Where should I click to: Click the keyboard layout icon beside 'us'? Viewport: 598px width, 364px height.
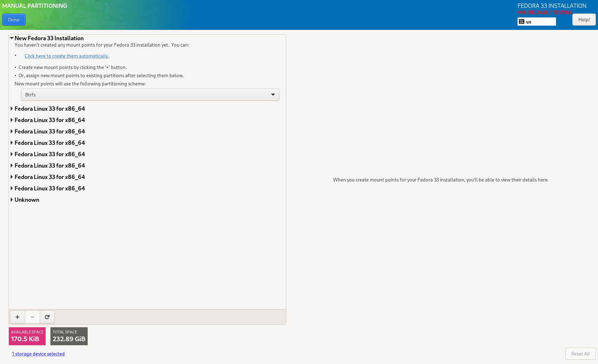(x=522, y=22)
